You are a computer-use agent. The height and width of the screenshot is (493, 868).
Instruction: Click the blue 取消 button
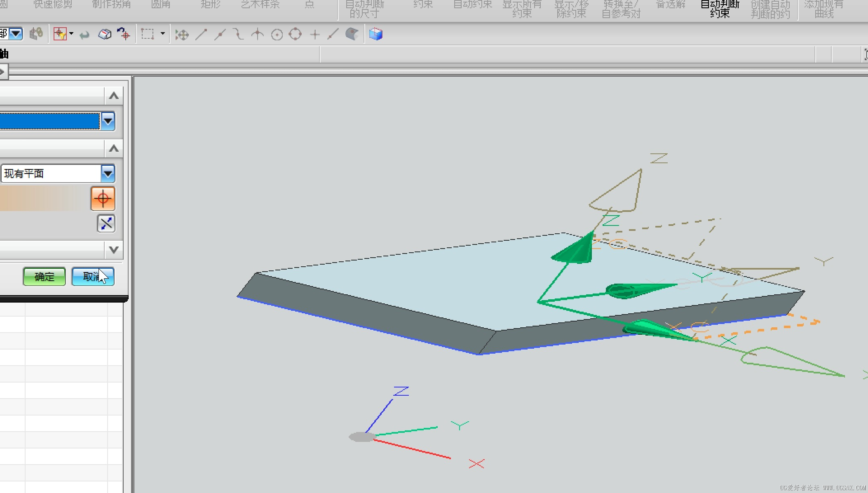[93, 277]
